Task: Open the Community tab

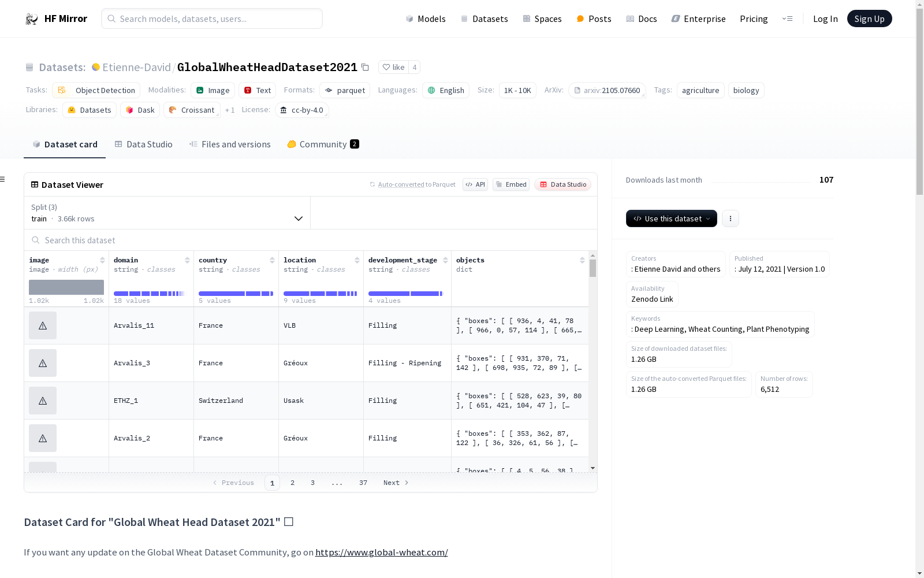Action: tap(323, 144)
